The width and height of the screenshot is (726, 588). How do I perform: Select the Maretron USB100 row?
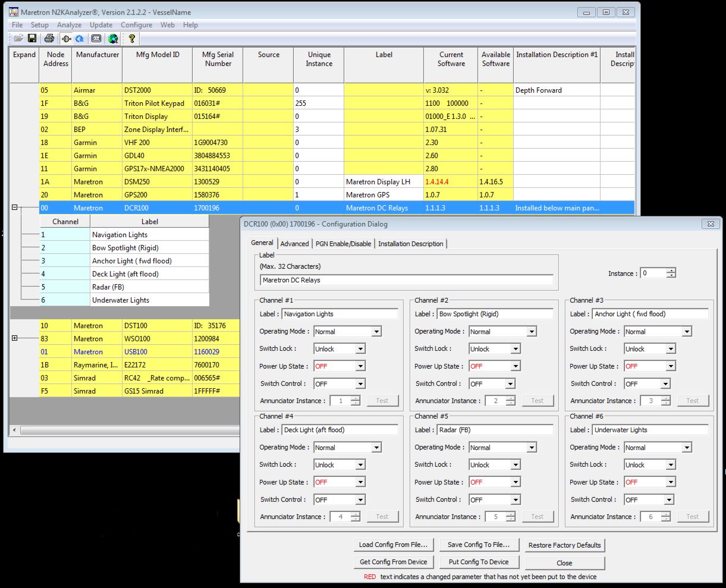click(140, 352)
